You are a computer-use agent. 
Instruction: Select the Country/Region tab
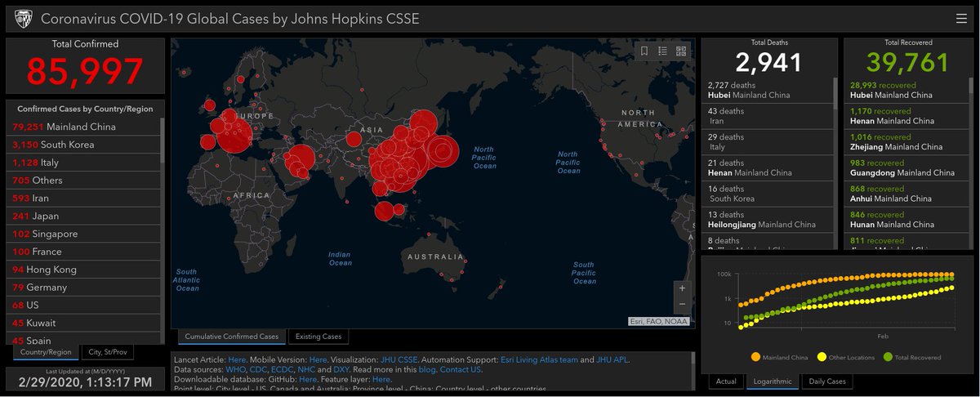pyautogui.click(x=47, y=353)
